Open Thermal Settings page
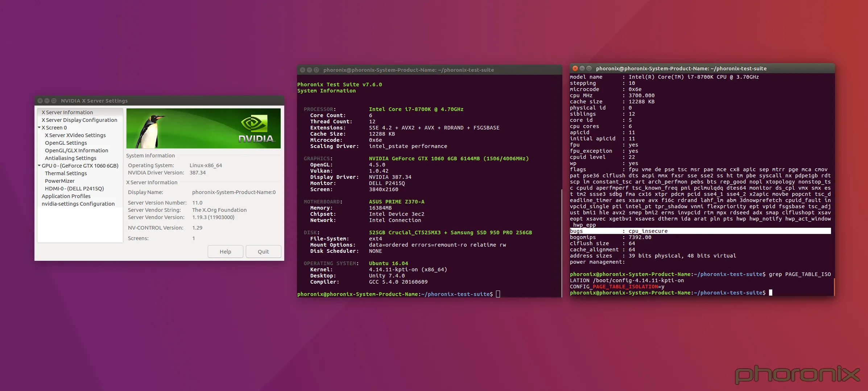The height and width of the screenshot is (391, 868). point(66,173)
